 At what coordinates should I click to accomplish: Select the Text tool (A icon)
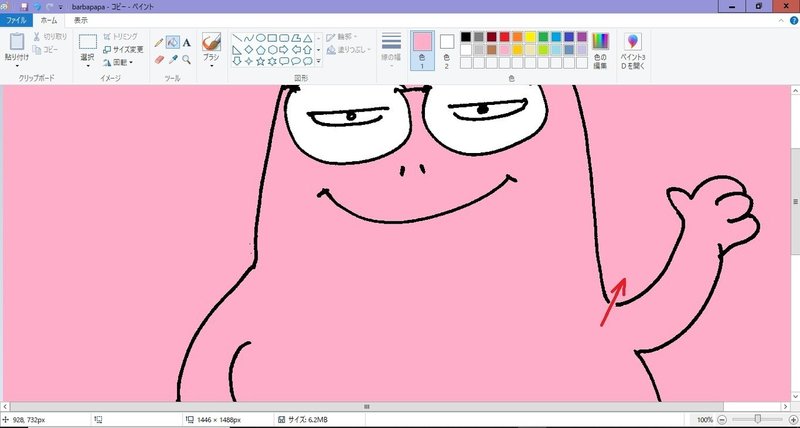pyautogui.click(x=187, y=43)
